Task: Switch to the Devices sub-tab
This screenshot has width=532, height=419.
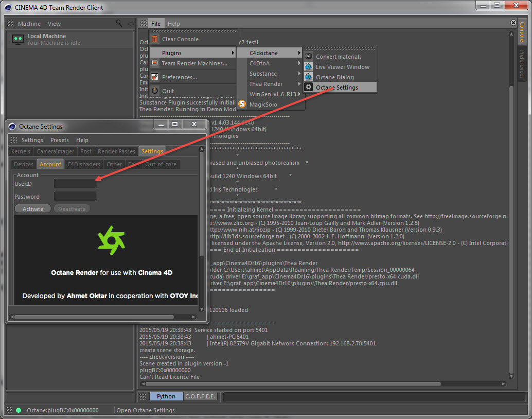Action: point(24,164)
